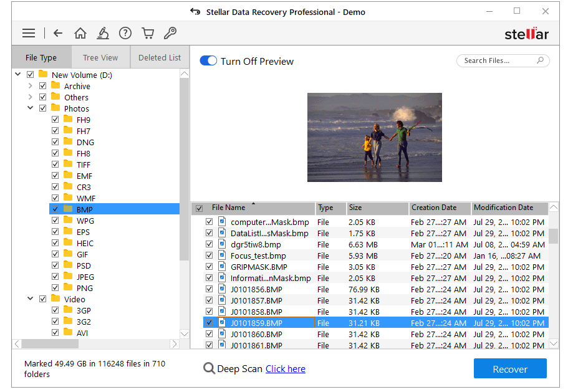The image size is (568, 392).
Task: Click the tree vertical scrollbar thumb
Action: tap(185, 169)
